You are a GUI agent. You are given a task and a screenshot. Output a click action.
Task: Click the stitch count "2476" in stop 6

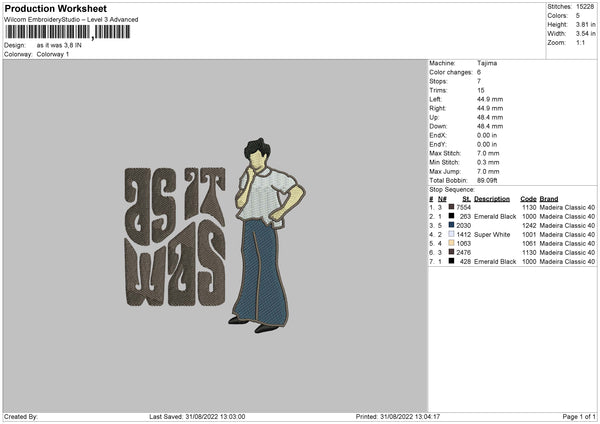point(463,253)
